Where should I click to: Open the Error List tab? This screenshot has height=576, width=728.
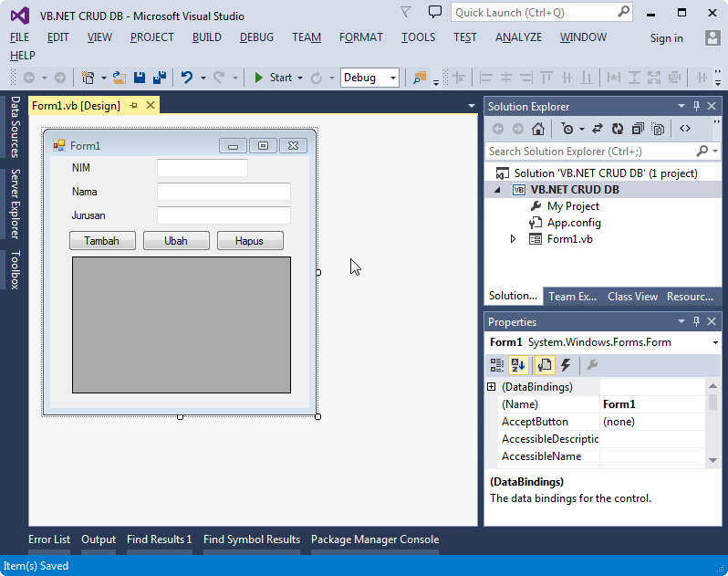click(x=49, y=539)
